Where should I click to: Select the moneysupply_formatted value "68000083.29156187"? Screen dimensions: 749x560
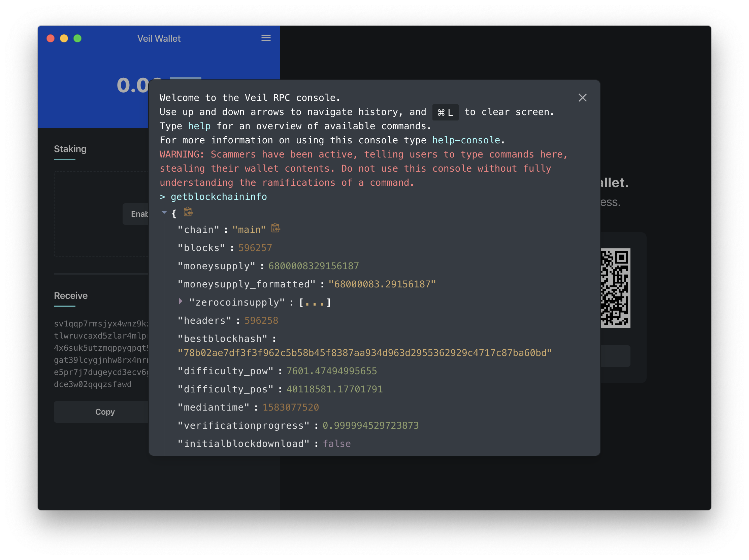coord(382,284)
